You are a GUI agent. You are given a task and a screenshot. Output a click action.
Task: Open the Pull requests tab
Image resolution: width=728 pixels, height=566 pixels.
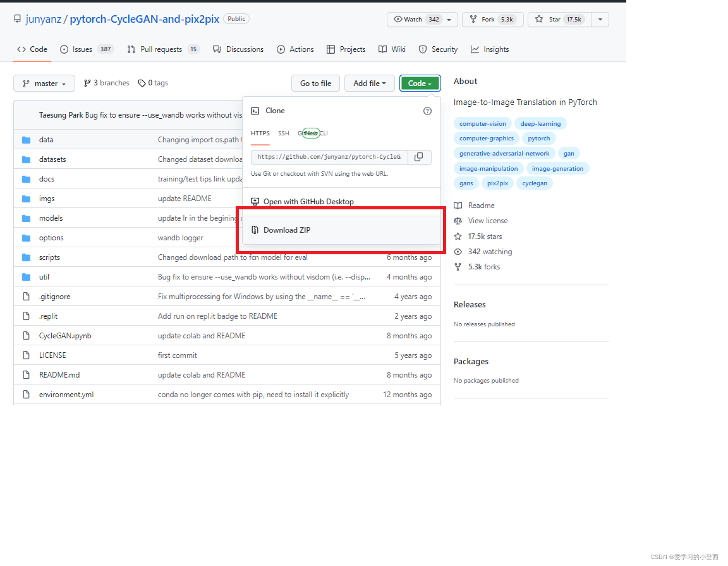164,49
